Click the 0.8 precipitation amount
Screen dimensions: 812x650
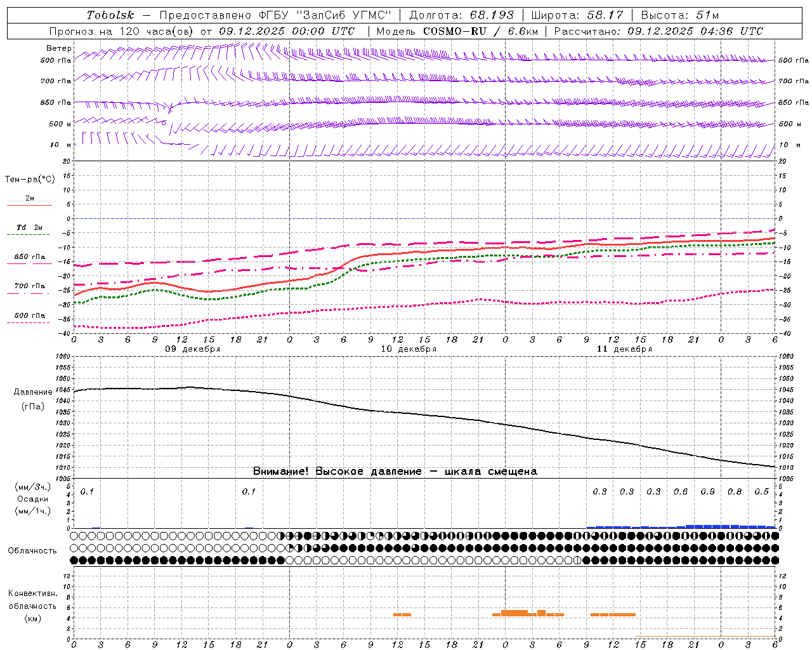tap(735, 492)
